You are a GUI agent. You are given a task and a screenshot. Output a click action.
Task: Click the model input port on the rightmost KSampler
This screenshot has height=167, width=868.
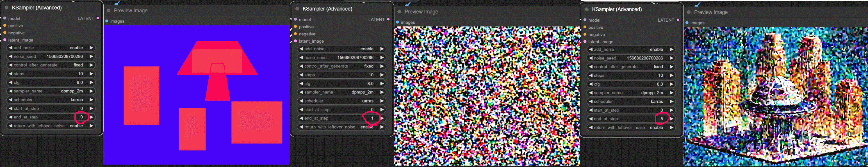pyautogui.click(x=585, y=20)
